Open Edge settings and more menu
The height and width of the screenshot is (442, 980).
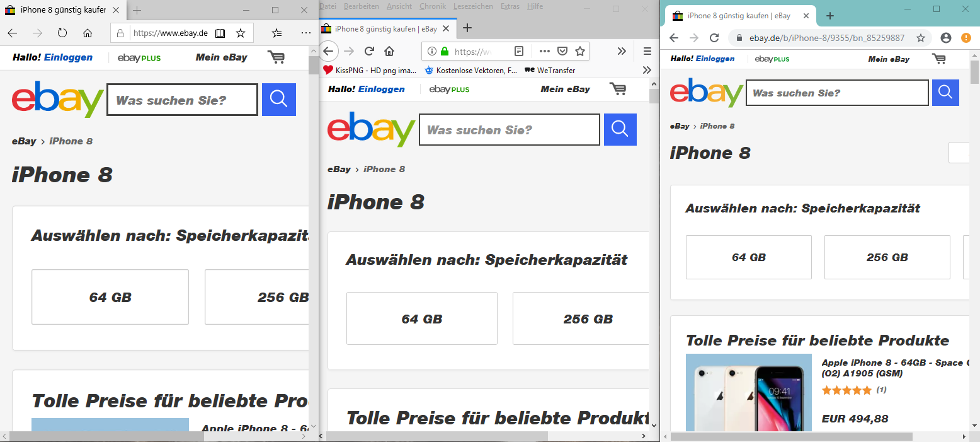[x=306, y=33]
